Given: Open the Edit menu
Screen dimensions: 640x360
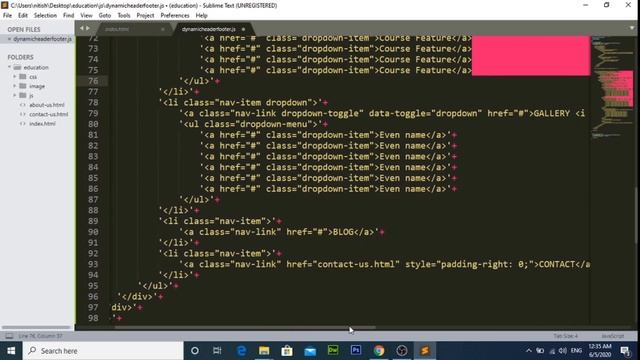Looking at the screenshot, I should pos(22,16).
